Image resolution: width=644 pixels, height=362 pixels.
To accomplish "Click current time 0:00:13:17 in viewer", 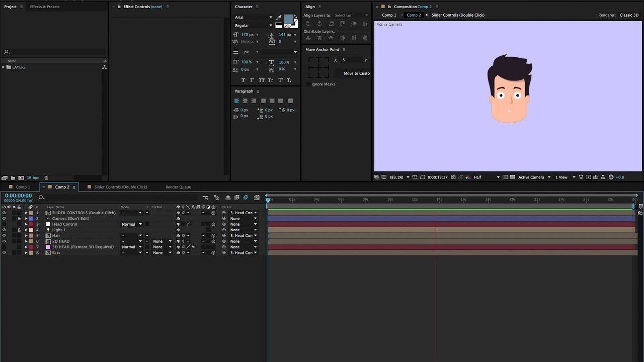I will coord(438,177).
